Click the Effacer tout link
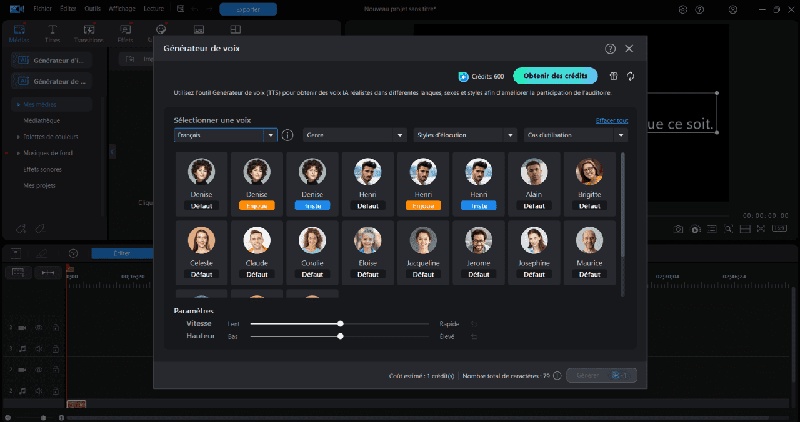Viewport: 800px width, 422px height. point(612,121)
